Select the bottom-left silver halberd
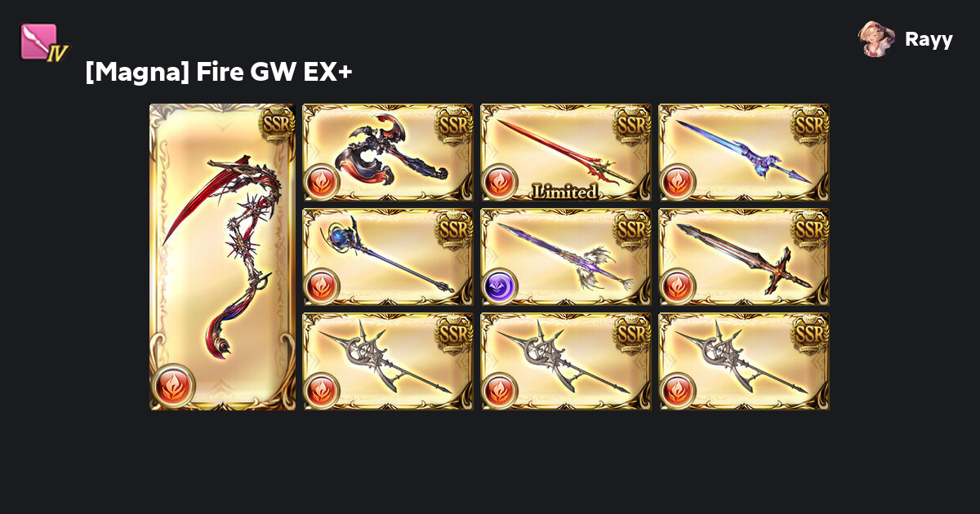980x514 pixels. (x=388, y=361)
